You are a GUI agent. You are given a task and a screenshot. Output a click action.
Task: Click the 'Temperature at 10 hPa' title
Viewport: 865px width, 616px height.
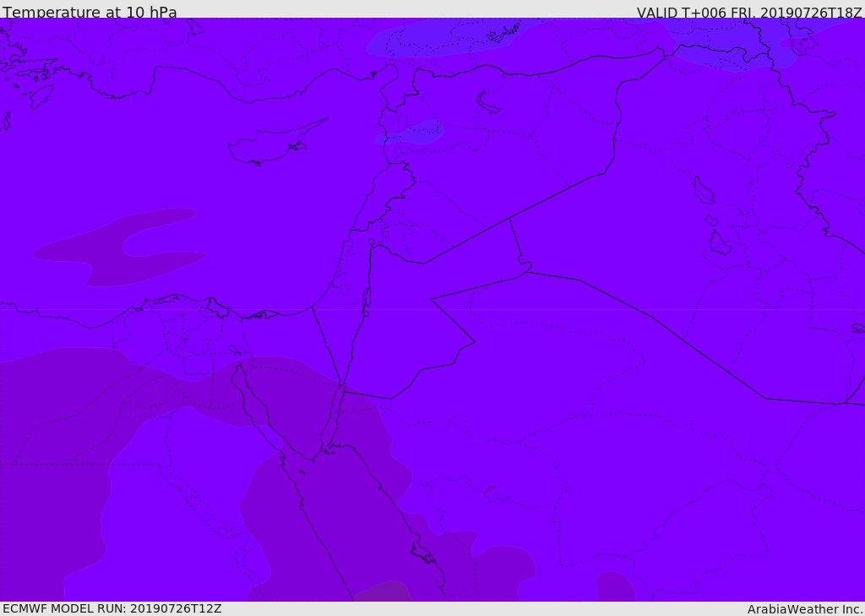90,12
